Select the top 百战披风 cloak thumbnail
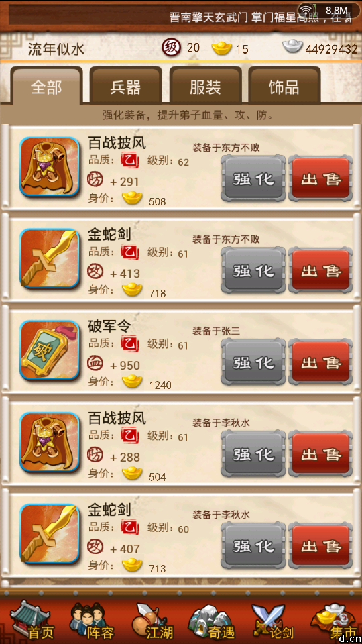The height and width of the screenshot is (644, 362). coord(50,167)
